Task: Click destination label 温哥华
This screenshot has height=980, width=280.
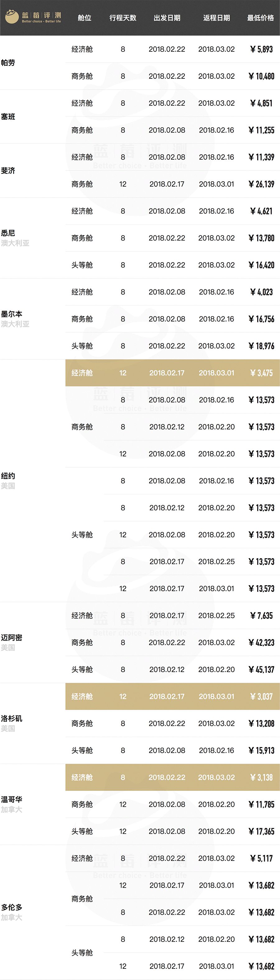Action: [x=12, y=800]
